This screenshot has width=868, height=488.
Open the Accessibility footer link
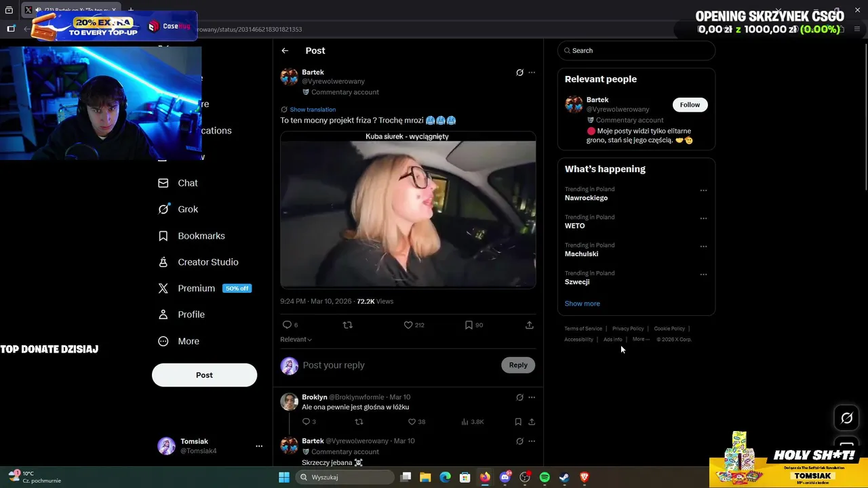tap(578, 340)
